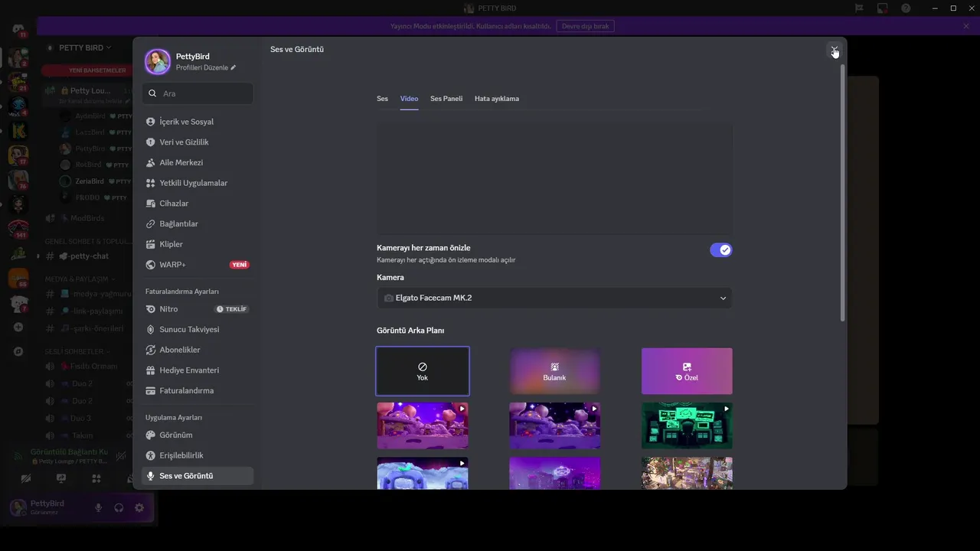Image resolution: width=980 pixels, height=551 pixels.
Task: Join the Fısıltı Ormanı voice channel
Action: click(x=88, y=366)
